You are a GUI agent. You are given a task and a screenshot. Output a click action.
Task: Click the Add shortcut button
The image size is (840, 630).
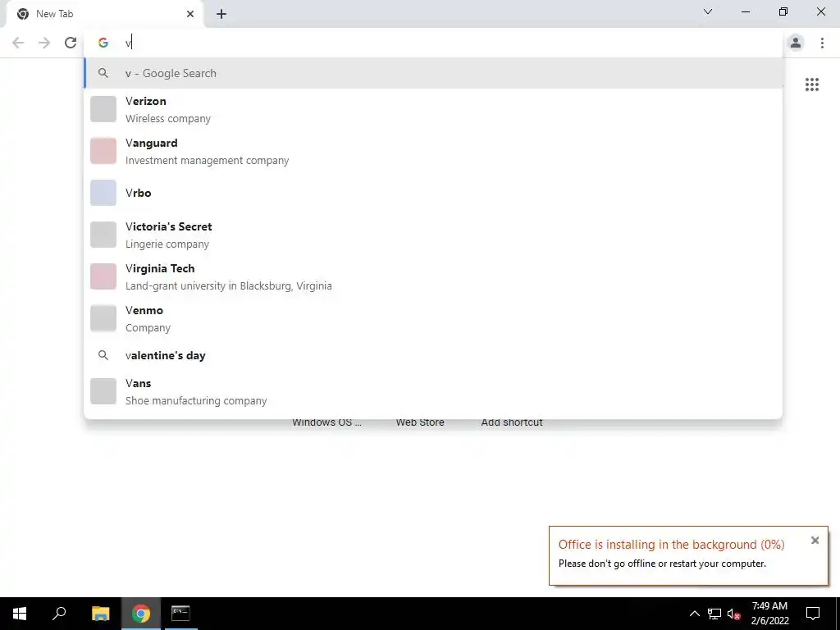(x=512, y=422)
